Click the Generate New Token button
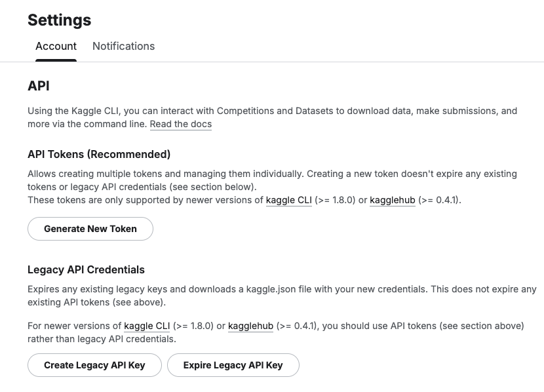The width and height of the screenshot is (544, 392). (x=90, y=229)
